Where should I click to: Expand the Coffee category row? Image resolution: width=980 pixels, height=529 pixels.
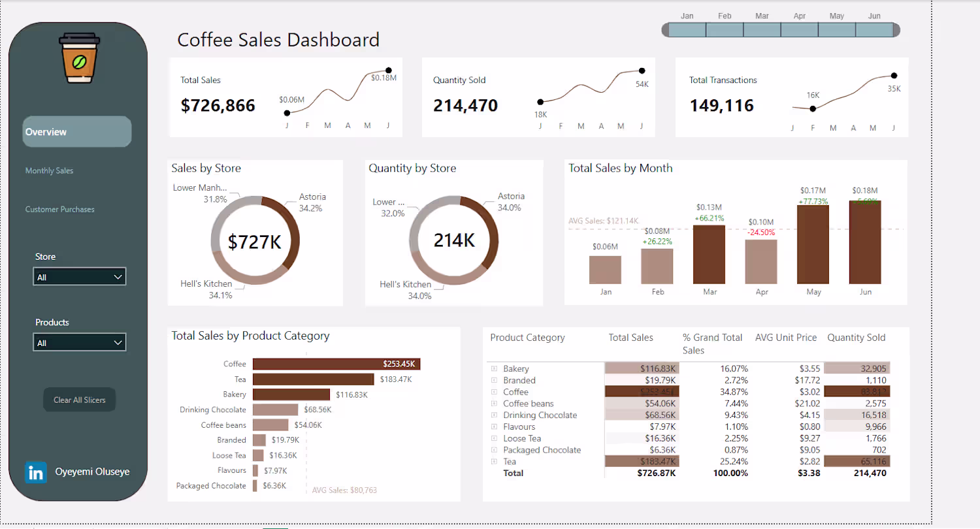[x=494, y=392]
